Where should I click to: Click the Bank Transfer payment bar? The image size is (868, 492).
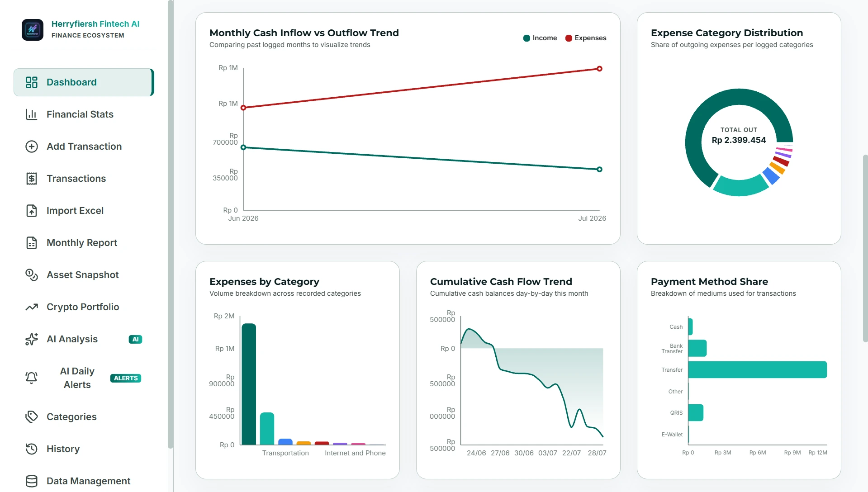pos(697,348)
